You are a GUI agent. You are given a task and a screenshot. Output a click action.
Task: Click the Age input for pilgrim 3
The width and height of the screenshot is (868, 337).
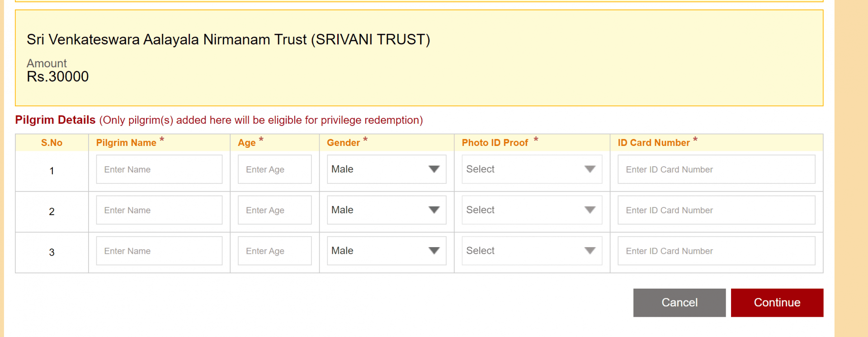point(274,251)
